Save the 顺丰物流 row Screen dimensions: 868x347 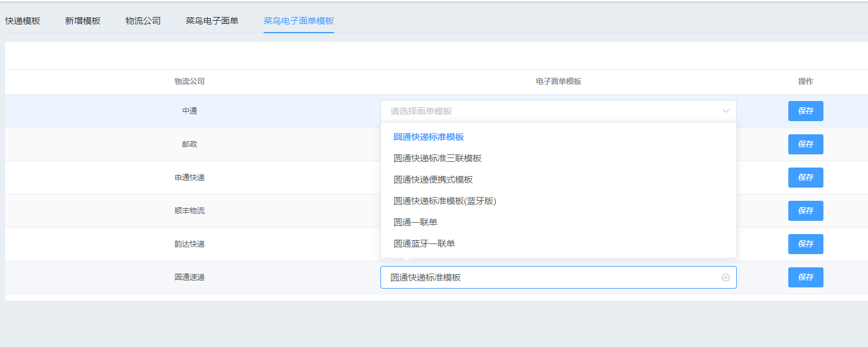click(x=805, y=211)
